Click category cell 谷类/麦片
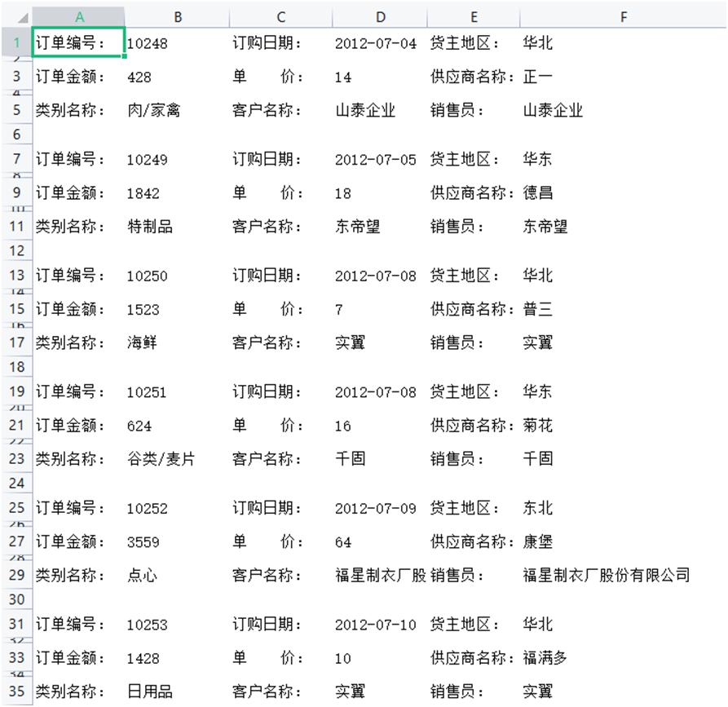Screen dimensions: 728x707 click(x=177, y=458)
